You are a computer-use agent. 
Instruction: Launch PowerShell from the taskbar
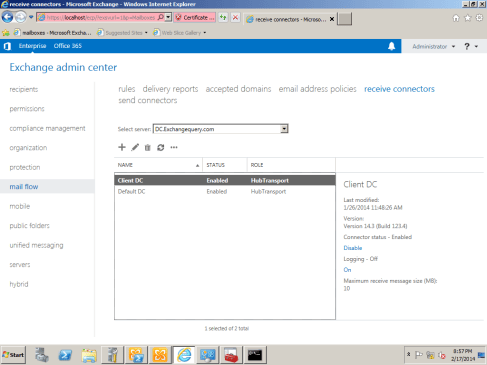(65, 355)
